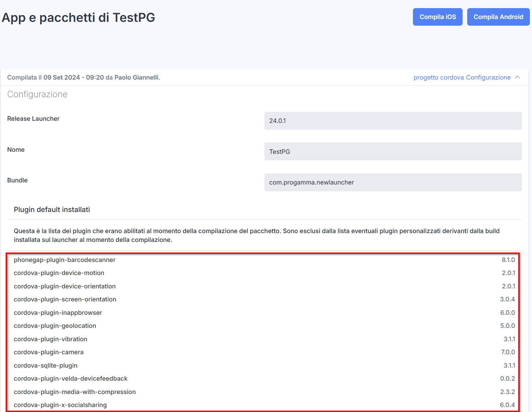Select cordova-plugin-vibration in plugin list

coord(50,339)
